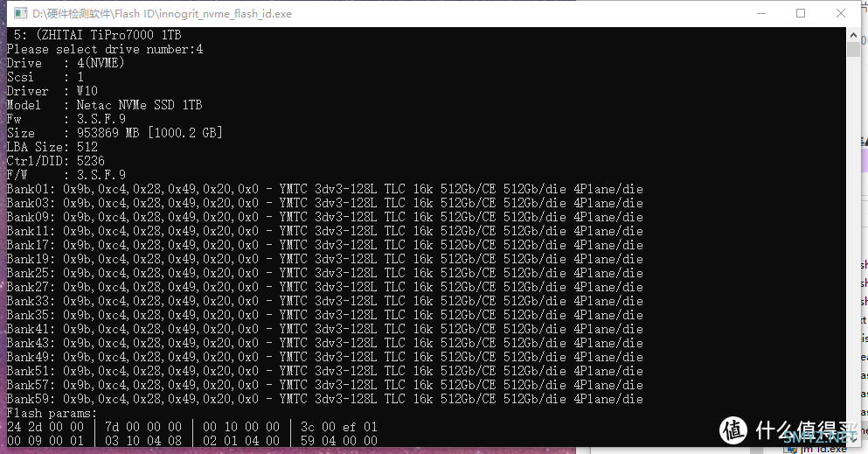Click the 'Netac NVMe SSD 1TB' model text
The width and height of the screenshot is (868, 454).
tap(140, 105)
